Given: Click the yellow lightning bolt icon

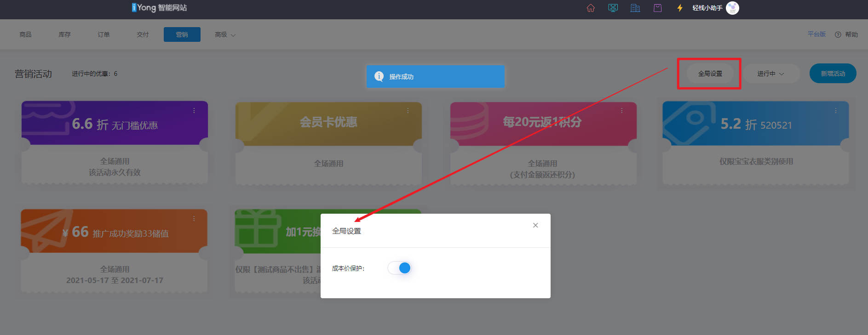Looking at the screenshot, I should [679, 8].
